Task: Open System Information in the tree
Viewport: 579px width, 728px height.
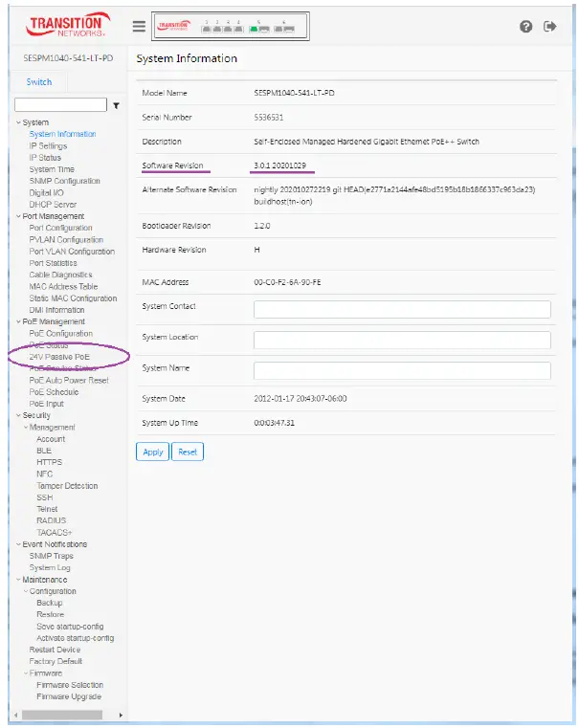Action: tap(62, 134)
